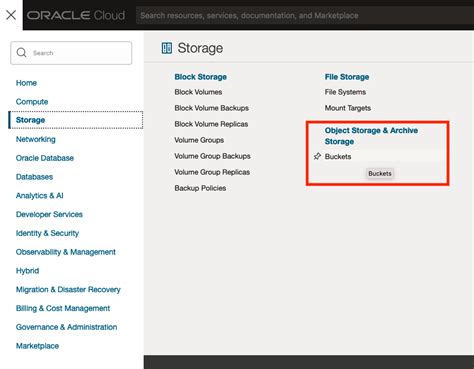Open Billing & Cost Management category
The image size is (474, 369).
coord(63,308)
